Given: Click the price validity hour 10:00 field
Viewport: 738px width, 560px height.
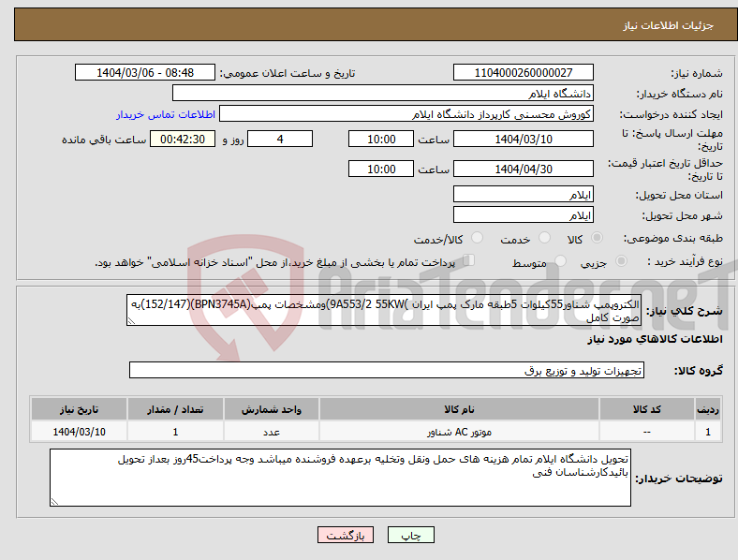Looking at the screenshot, I should point(381,169).
